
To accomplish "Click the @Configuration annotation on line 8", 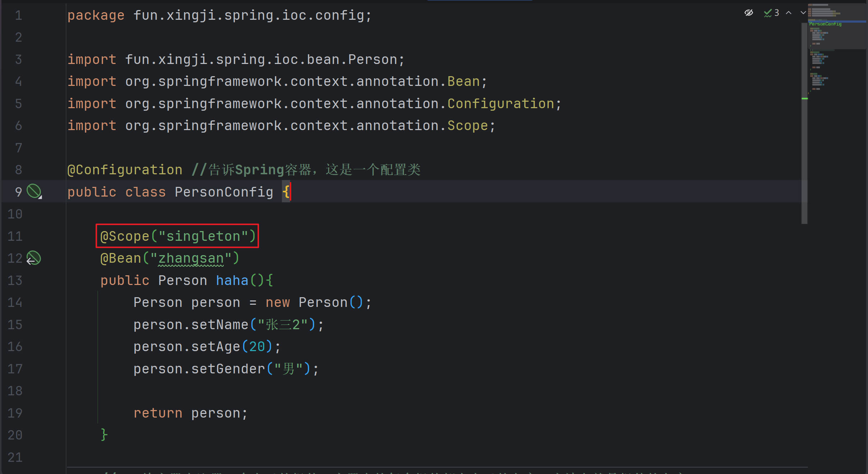I will pyautogui.click(x=125, y=170).
